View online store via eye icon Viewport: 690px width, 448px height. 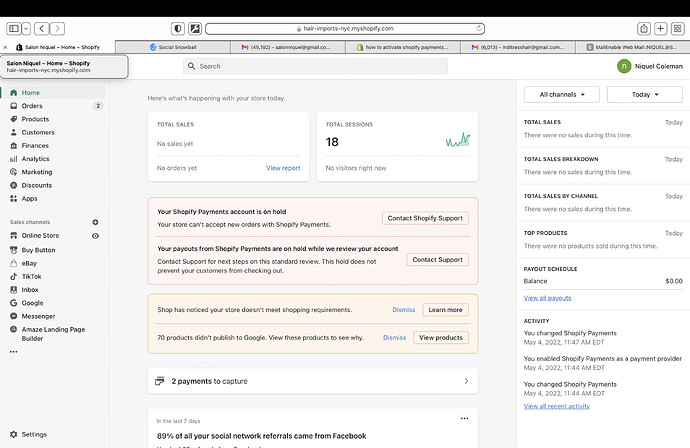click(x=95, y=236)
